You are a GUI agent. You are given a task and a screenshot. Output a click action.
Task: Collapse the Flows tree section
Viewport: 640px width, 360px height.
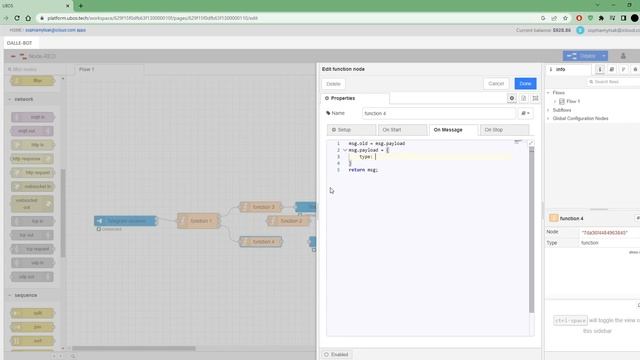coord(549,93)
